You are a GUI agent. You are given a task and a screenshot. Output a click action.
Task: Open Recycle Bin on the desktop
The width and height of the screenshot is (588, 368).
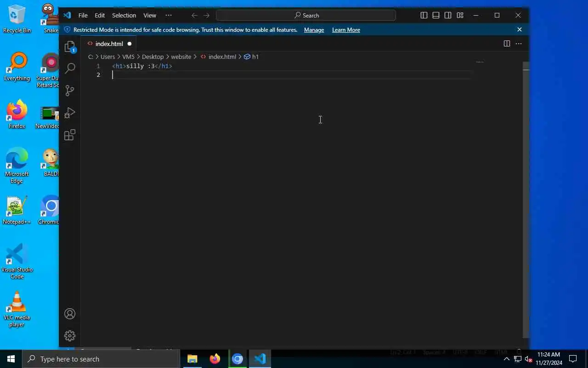17,19
